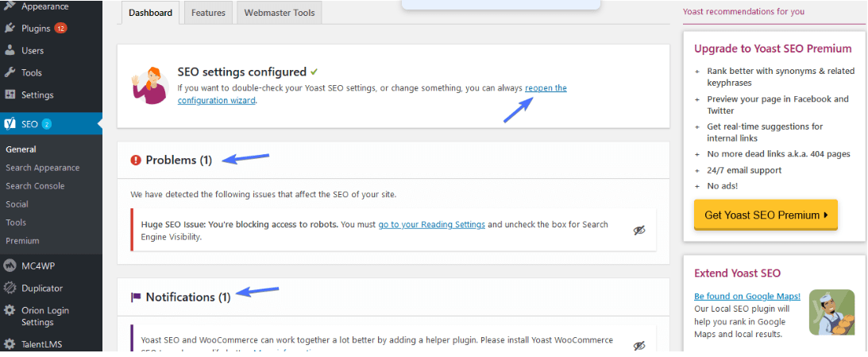The height and width of the screenshot is (357, 868).
Task: Click the Yoast recommendations for you text
Action: 743,11
